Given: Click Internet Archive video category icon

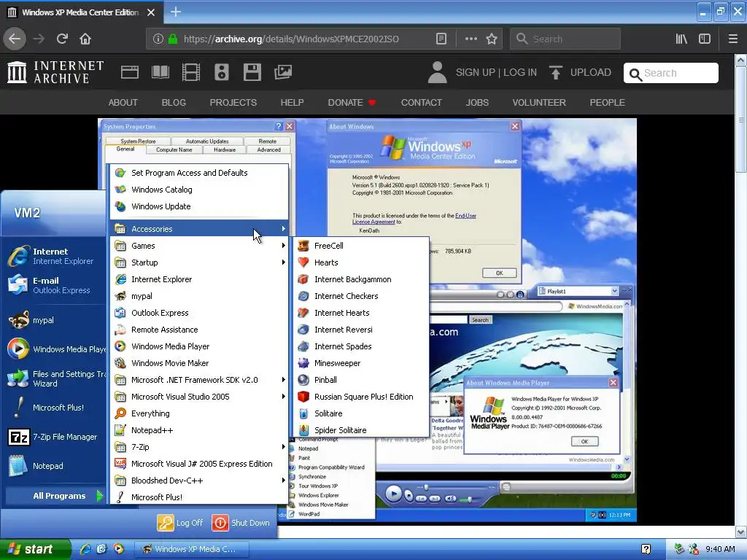Looking at the screenshot, I should [x=190, y=72].
